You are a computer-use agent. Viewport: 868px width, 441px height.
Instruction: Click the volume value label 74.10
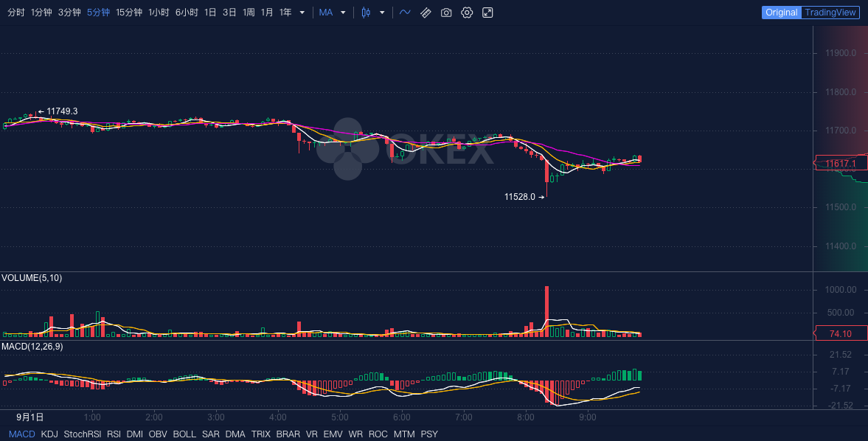840,334
